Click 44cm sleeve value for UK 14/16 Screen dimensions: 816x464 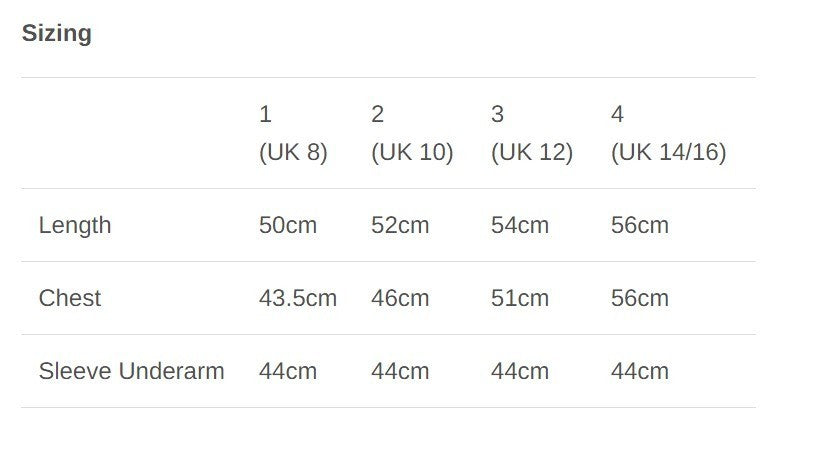pos(640,371)
